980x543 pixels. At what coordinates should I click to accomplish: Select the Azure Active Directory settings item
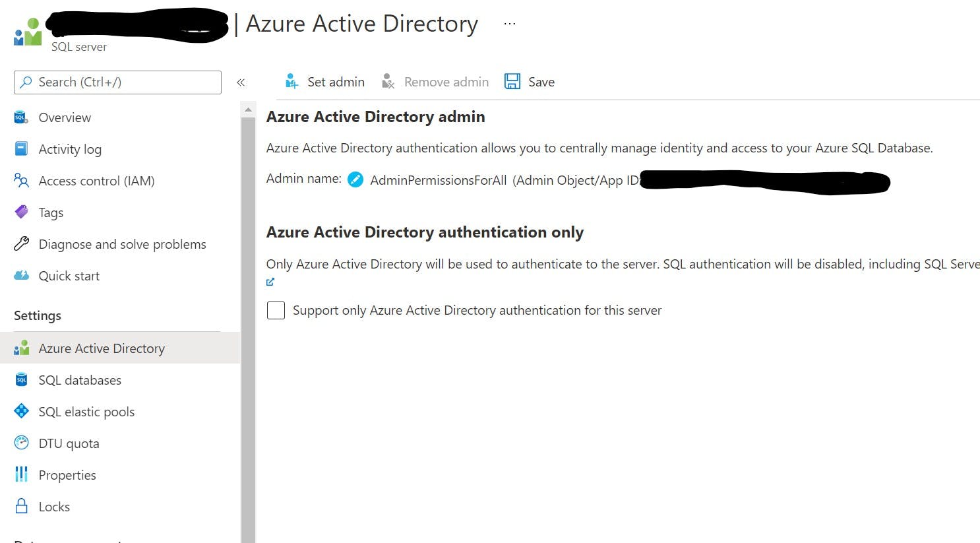tap(120, 348)
